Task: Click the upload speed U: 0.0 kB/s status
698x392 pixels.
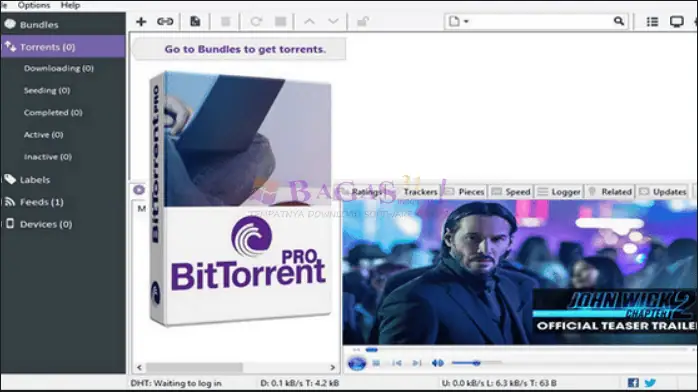Action: click(499, 383)
